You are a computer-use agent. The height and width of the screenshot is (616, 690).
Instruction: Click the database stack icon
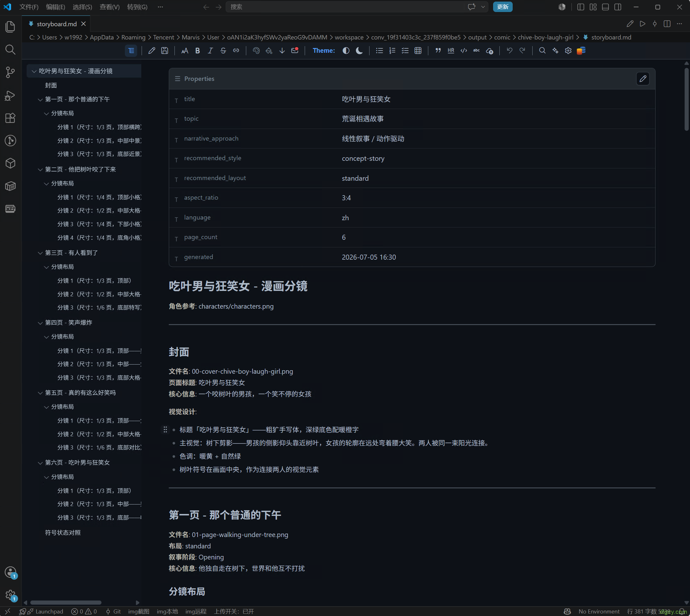tap(581, 51)
